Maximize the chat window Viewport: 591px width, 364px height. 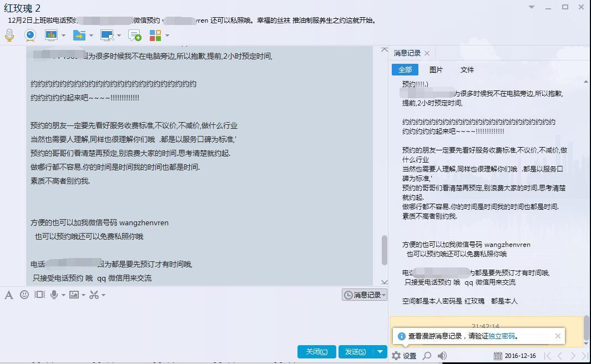[x=565, y=7]
